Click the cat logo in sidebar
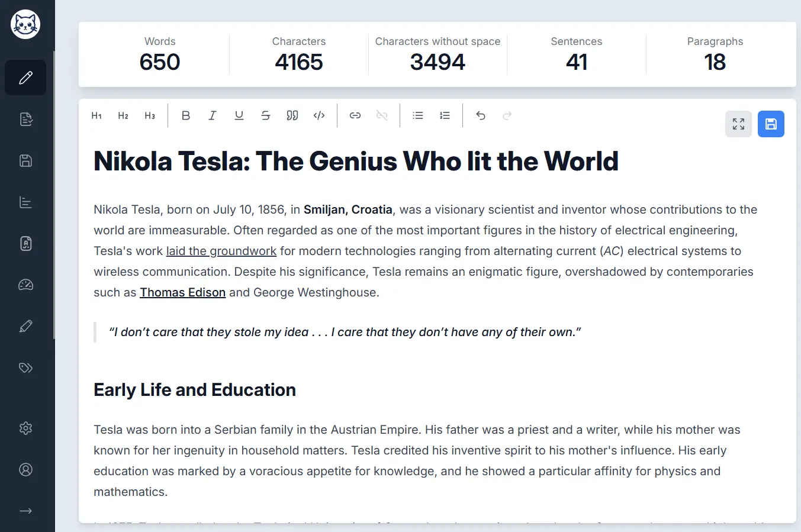 [x=25, y=24]
